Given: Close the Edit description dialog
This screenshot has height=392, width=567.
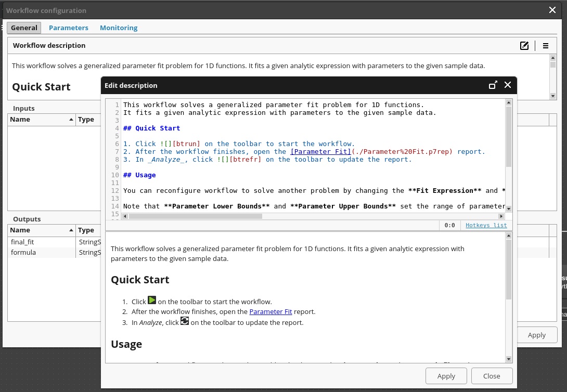Looking at the screenshot, I should [508, 85].
